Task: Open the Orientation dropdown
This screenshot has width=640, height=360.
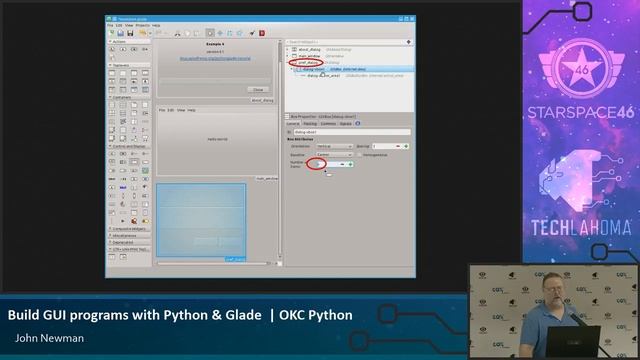Action: point(334,146)
